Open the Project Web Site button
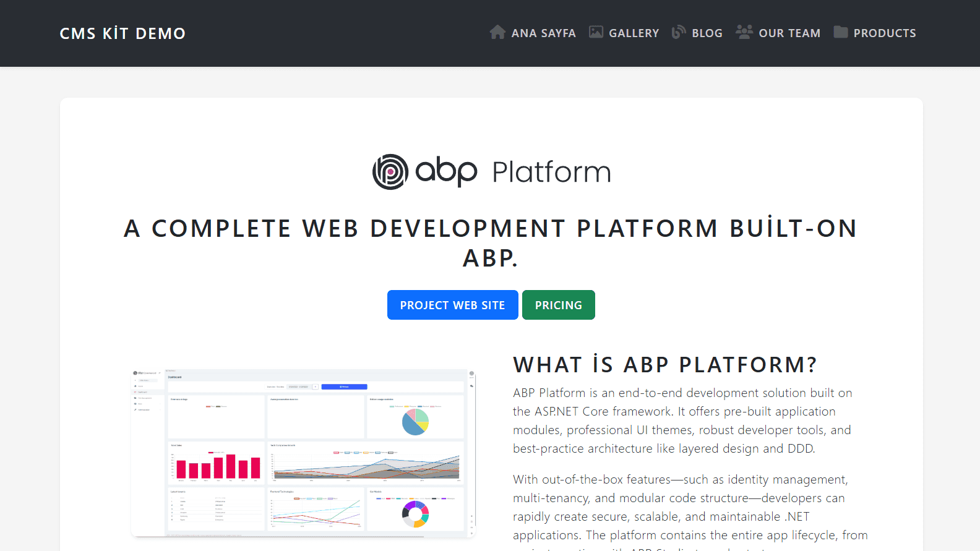This screenshot has height=551, width=980. (x=453, y=305)
